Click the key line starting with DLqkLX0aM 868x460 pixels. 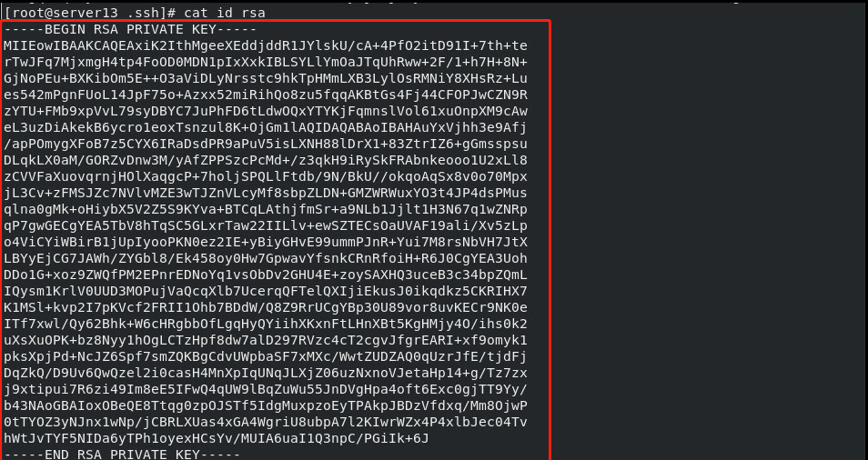[x=266, y=160]
